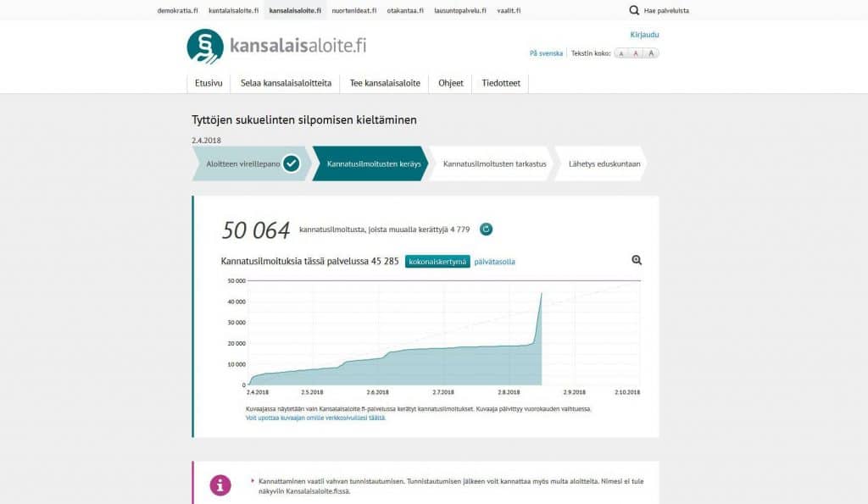Refresh the support count with reload icon
Image resolution: width=868 pixels, height=504 pixels.
coord(486,229)
